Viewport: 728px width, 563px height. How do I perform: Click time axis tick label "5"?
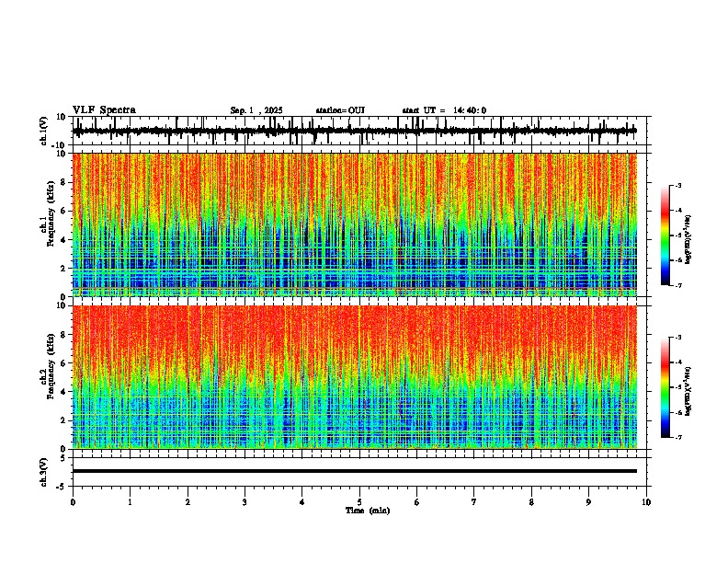click(x=359, y=502)
